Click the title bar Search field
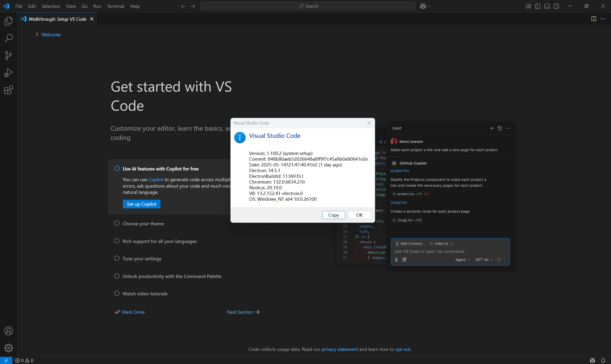The image size is (611, 364). (x=308, y=6)
